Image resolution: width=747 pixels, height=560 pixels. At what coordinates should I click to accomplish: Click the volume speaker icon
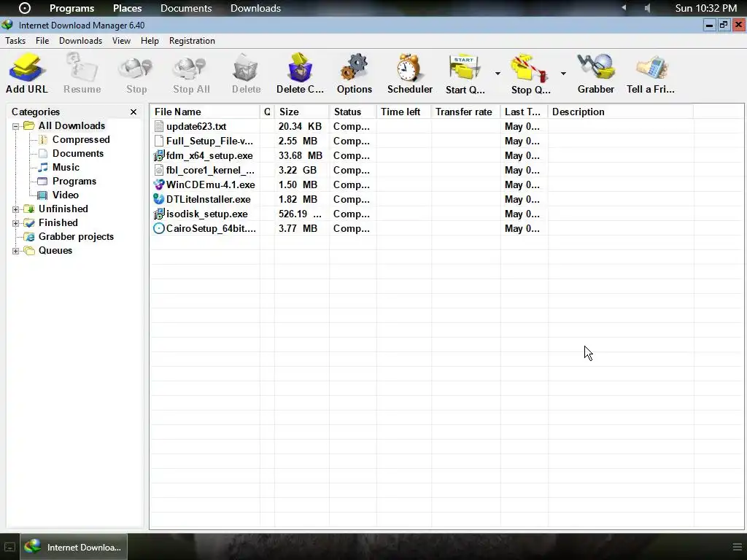click(647, 8)
